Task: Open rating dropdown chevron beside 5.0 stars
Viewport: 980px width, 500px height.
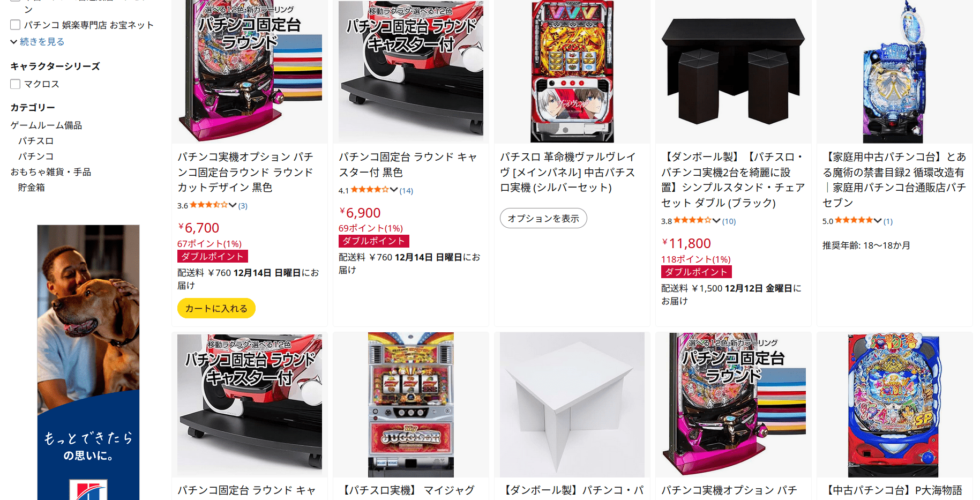Action: [x=878, y=221]
